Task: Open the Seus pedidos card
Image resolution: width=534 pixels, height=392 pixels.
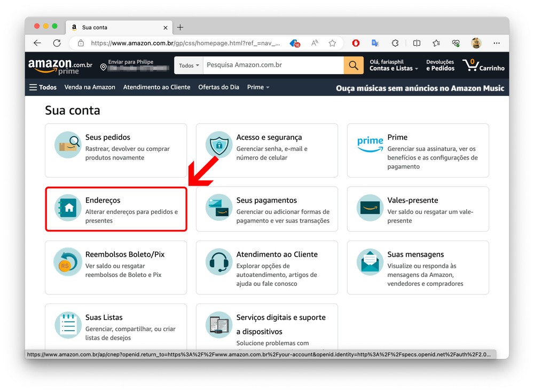Action: pyautogui.click(x=116, y=150)
